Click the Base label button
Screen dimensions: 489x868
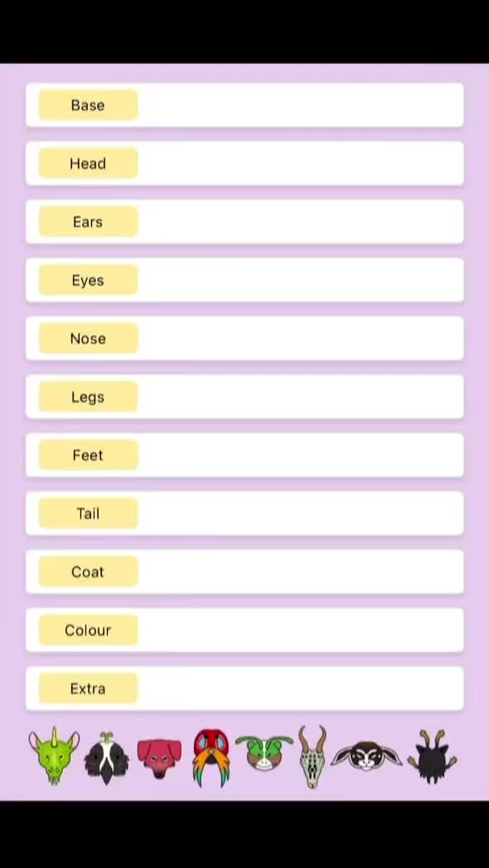coord(88,105)
